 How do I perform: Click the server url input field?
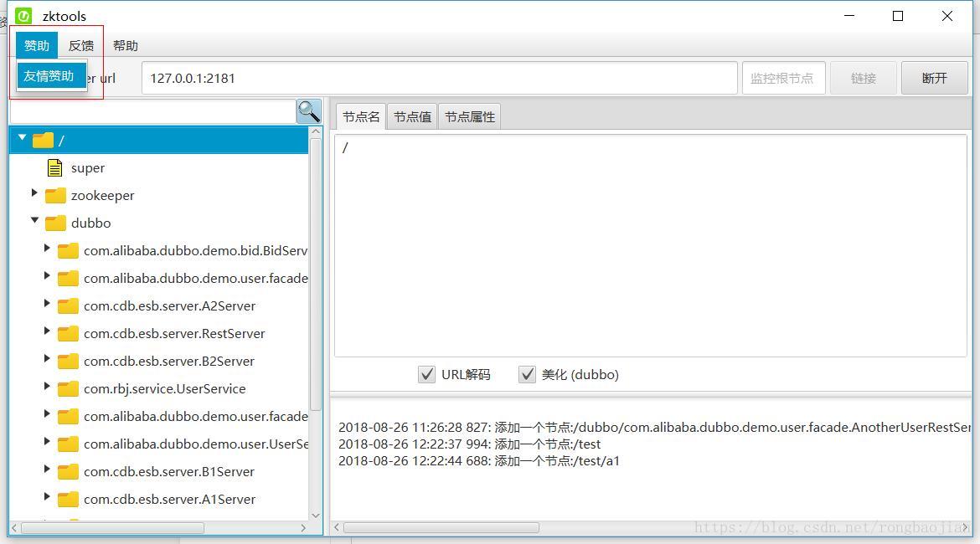[x=440, y=78]
